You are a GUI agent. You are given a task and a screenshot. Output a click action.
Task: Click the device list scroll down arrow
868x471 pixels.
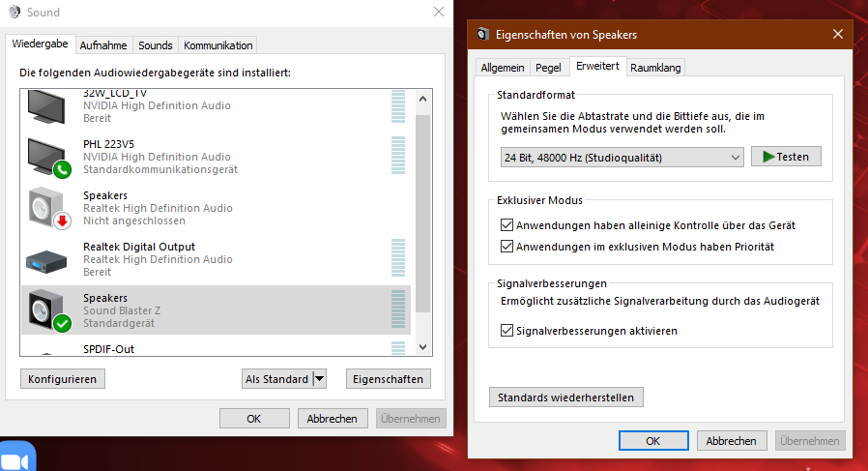[x=423, y=347]
